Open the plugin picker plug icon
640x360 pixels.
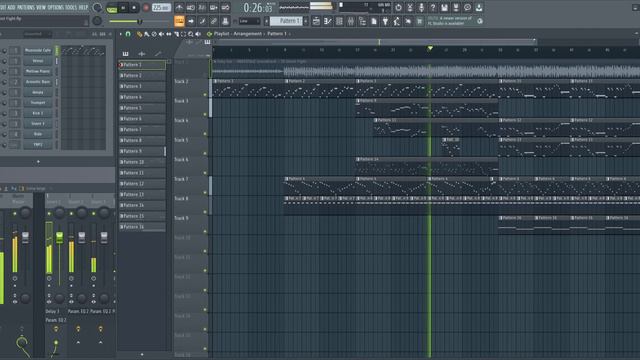tap(385, 21)
